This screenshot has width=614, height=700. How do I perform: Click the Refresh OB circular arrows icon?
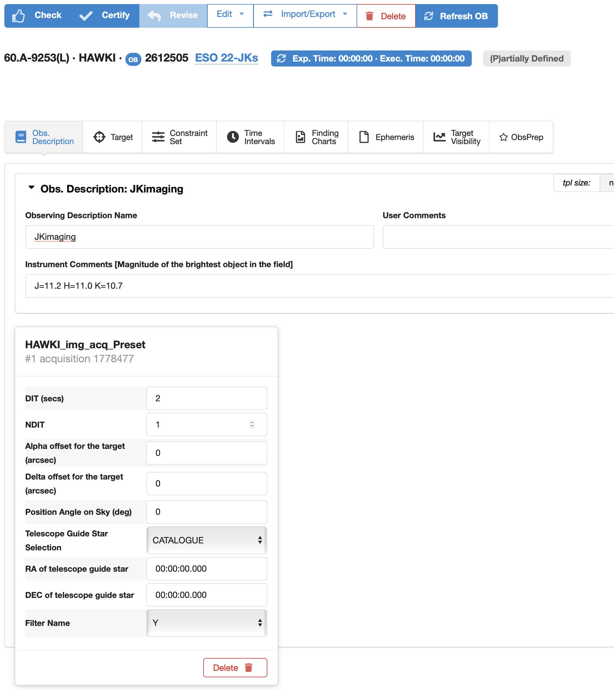pyautogui.click(x=429, y=16)
